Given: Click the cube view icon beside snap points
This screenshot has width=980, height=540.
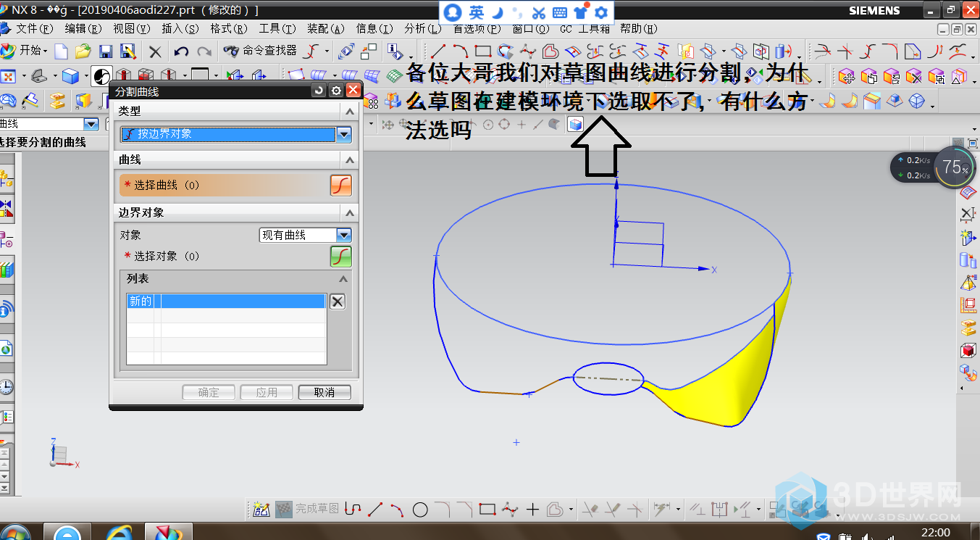Looking at the screenshot, I should (x=575, y=125).
